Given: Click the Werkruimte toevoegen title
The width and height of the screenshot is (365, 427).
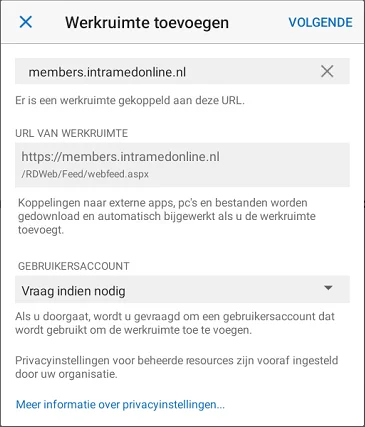Looking at the screenshot, I should tap(147, 23).
